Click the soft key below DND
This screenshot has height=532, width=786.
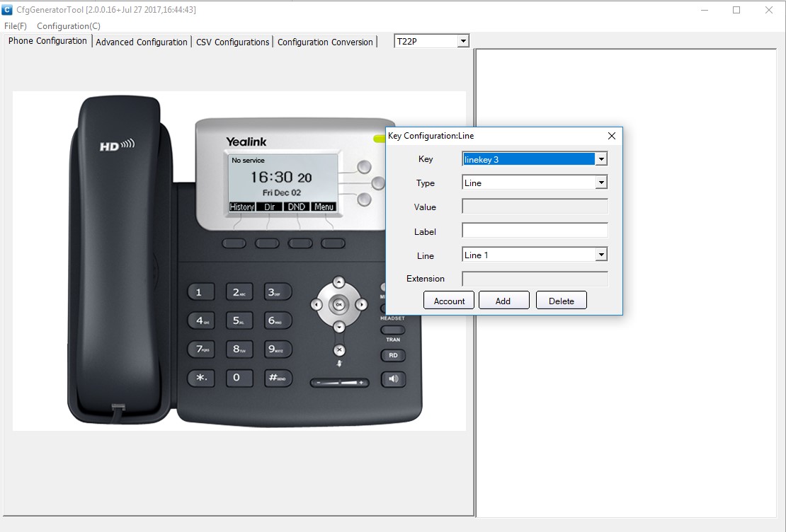tap(300, 243)
